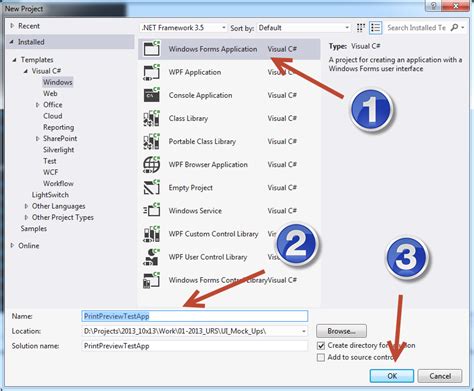Click the Portable Class Library icon
The image size is (474, 391).
point(152,141)
